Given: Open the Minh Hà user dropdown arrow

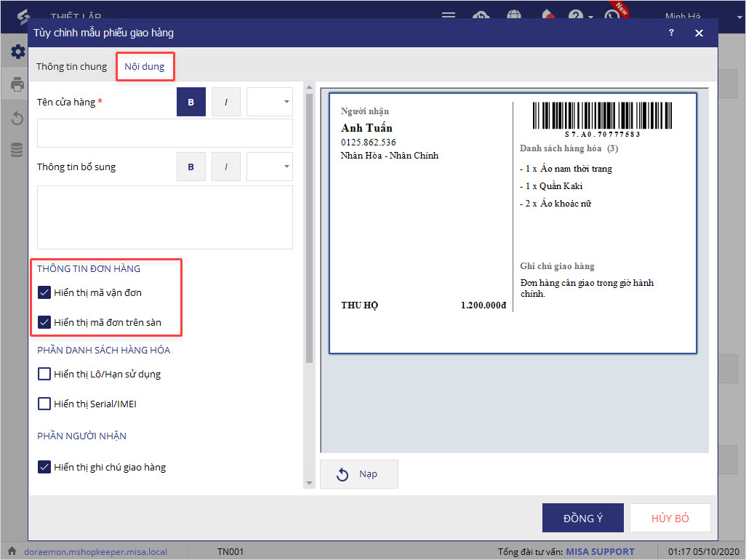Looking at the screenshot, I should coord(739,17).
